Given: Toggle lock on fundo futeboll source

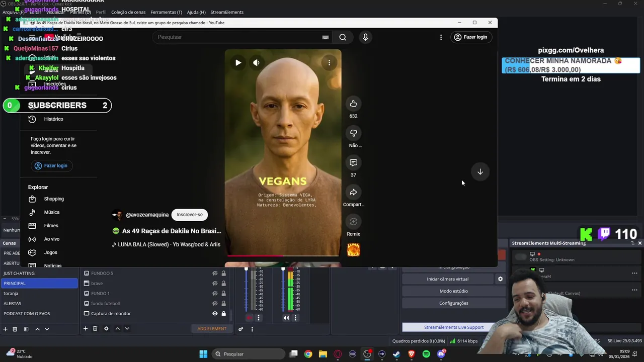Looking at the screenshot, I should point(223,304).
